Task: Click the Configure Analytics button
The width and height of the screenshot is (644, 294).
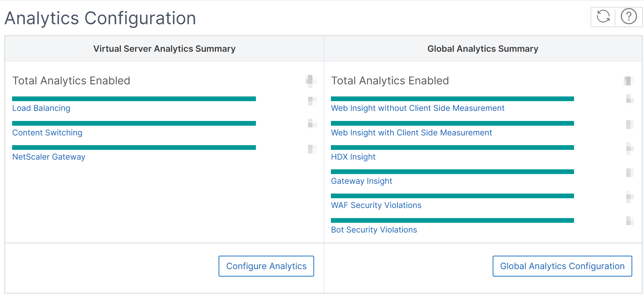Action: [266, 266]
